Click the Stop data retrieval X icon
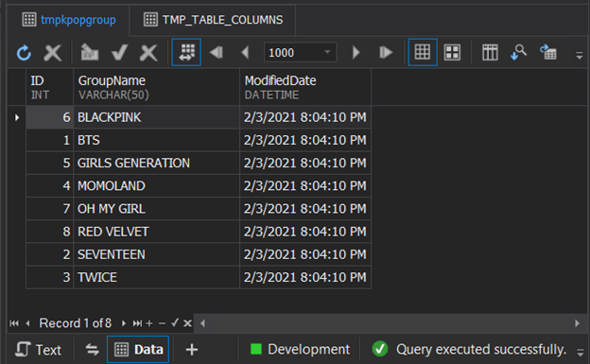The width and height of the screenshot is (590, 364). [52, 53]
